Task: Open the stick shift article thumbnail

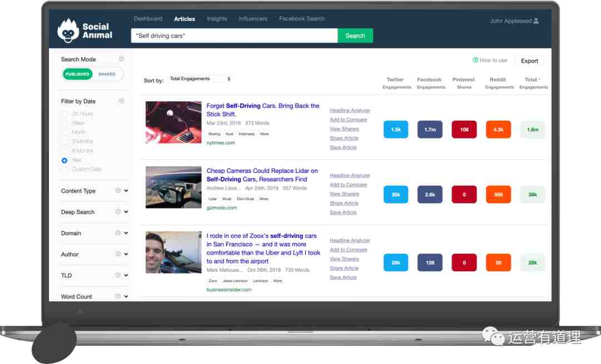Action: click(174, 122)
